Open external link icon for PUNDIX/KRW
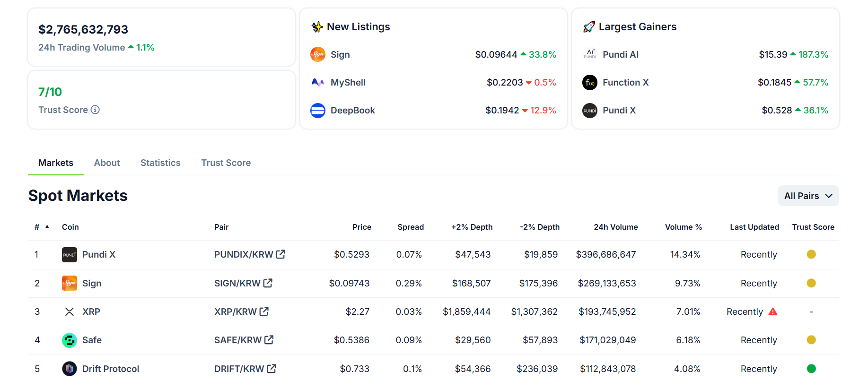Viewport: 868px width, 389px height. [x=281, y=254]
